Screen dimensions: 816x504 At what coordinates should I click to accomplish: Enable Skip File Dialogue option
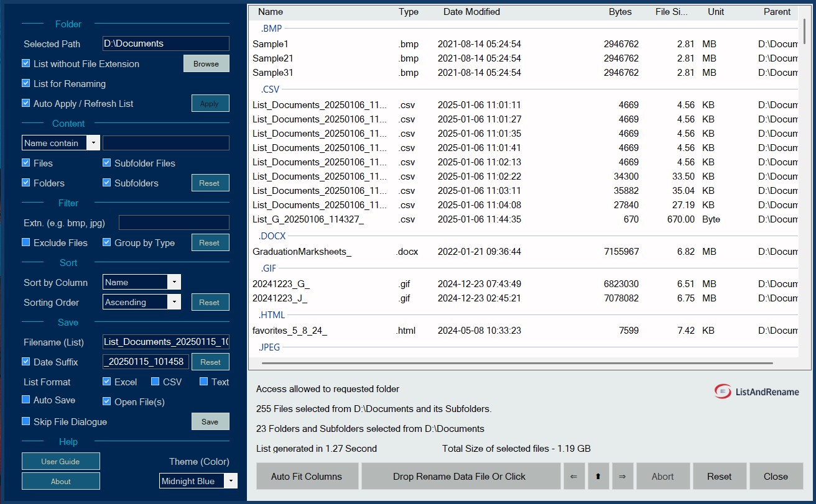pos(26,421)
